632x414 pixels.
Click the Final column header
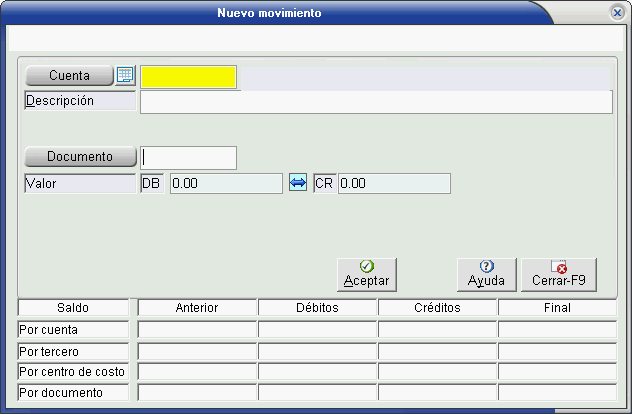point(557,308)
